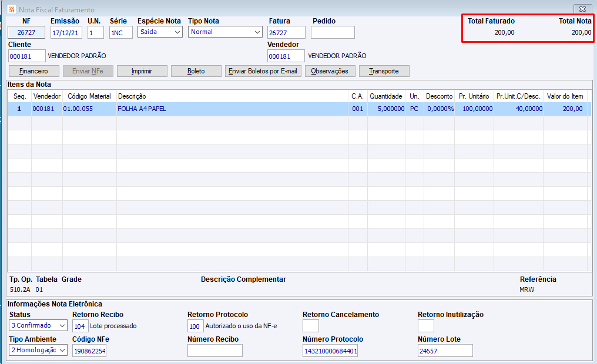Click the Total Nota value
This screenshot has height=364, width=597.
click(581, 33)
